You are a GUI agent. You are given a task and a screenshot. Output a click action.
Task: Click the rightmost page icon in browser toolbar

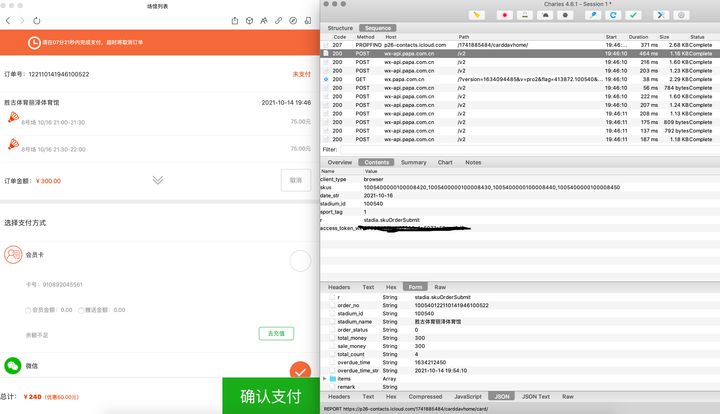[x=308, y=21]
